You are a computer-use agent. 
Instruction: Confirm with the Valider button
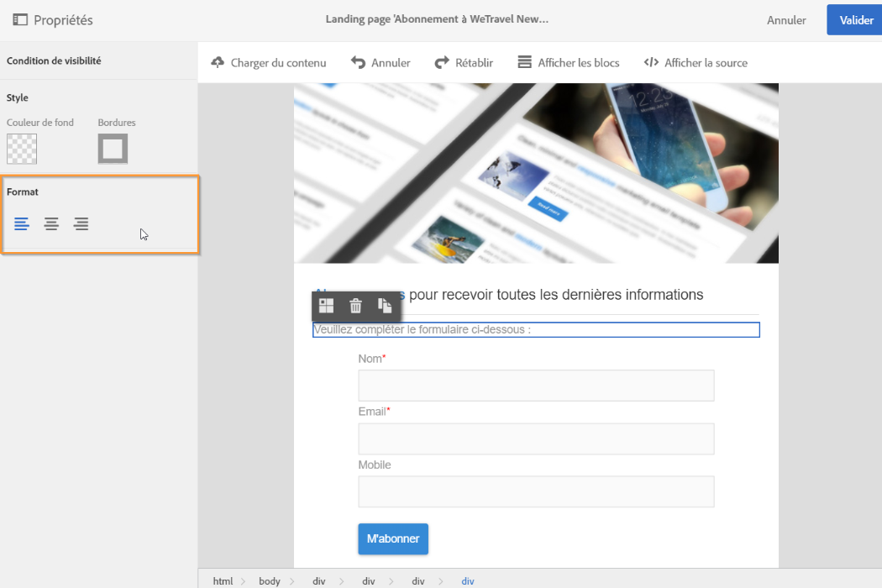tap(854, 19)
